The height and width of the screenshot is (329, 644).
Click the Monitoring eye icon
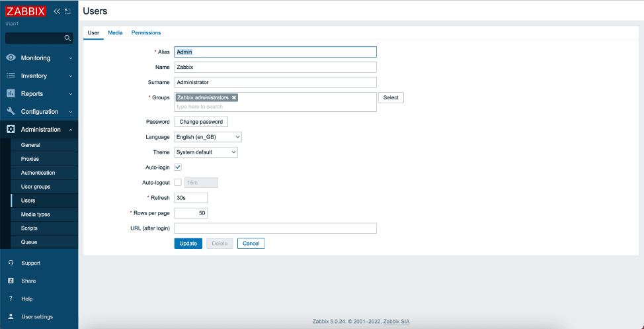click(11, 58)
